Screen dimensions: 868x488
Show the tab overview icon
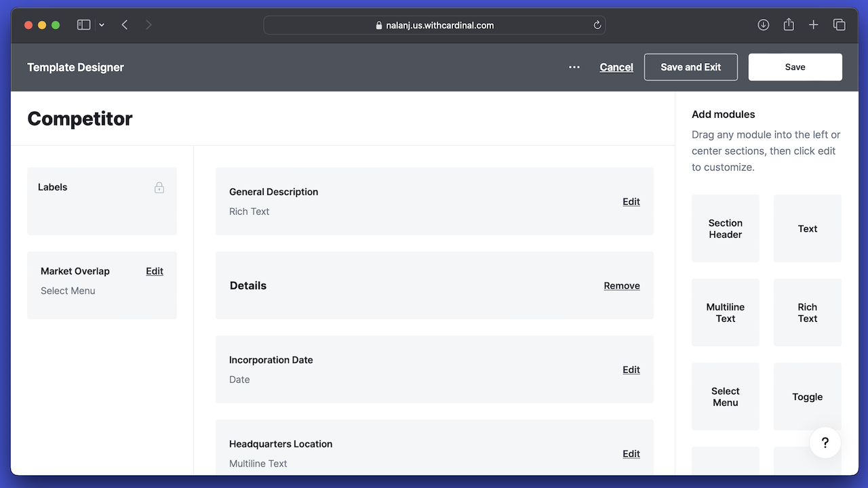839,25
